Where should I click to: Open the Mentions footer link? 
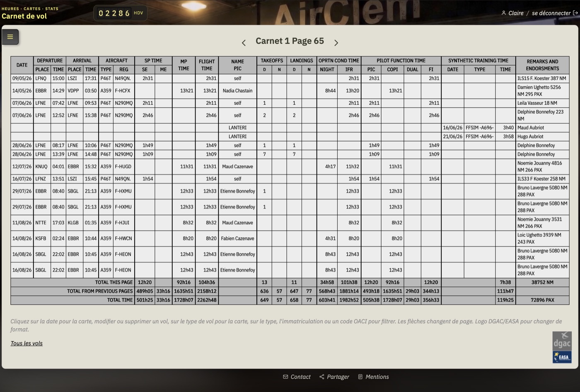click(373, 377)
